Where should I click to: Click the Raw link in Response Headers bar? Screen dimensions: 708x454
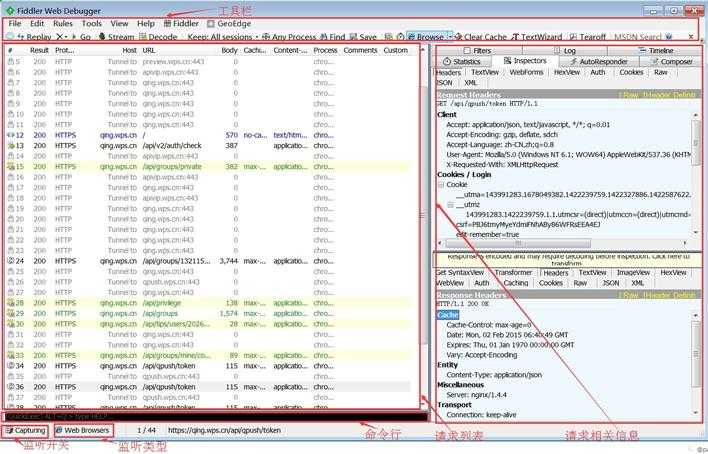pyautogui.click(x=631, y=295)
